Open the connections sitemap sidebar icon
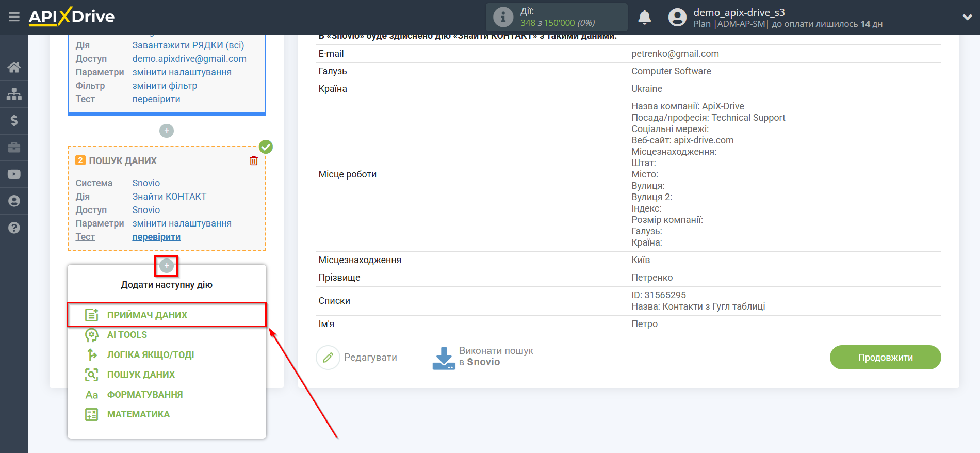 pyautogui.click(x=14, y=94)
